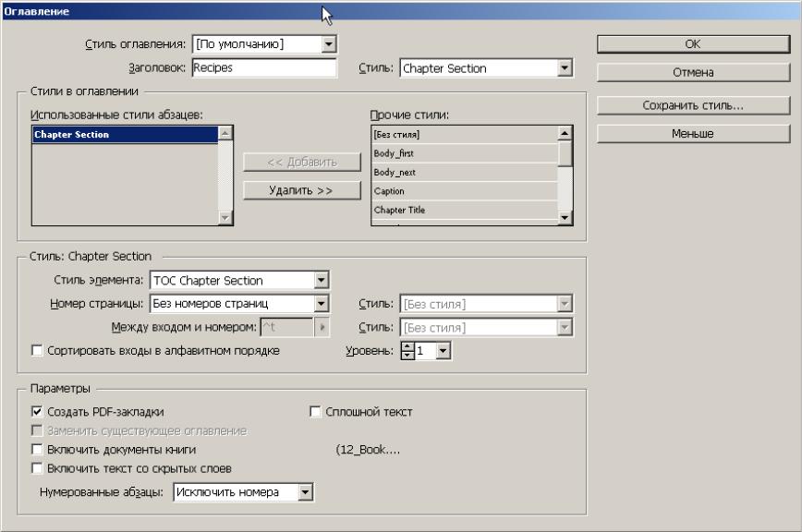
Task: Click the Уровень stepper arrows
Action: [x=407, y=351]
